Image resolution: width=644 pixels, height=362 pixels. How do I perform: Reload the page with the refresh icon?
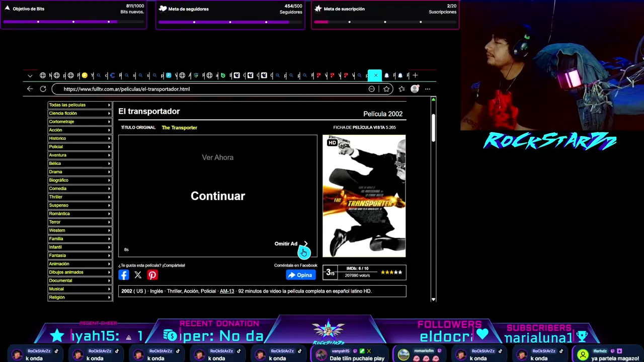point(43,89)
